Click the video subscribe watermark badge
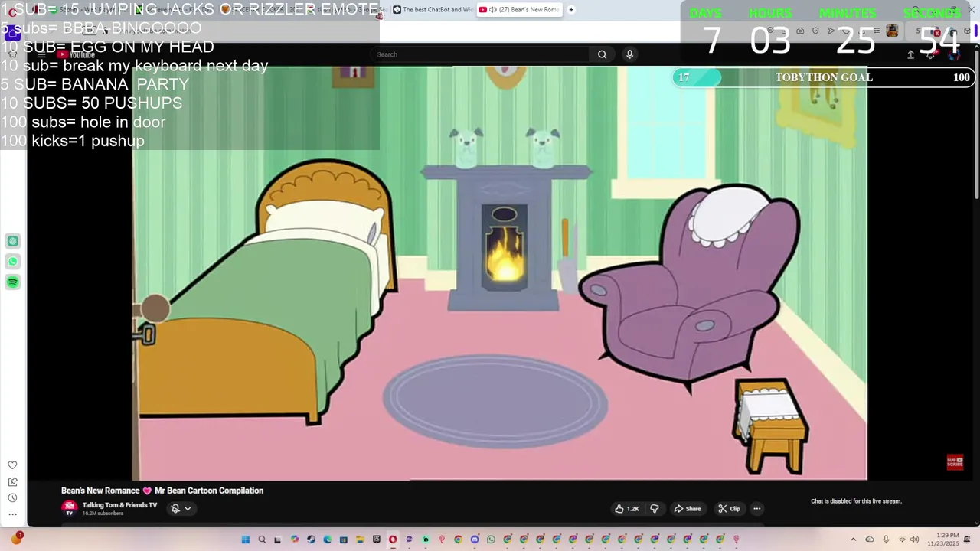This screenshot has height=551, width=980. coord(955,462)
